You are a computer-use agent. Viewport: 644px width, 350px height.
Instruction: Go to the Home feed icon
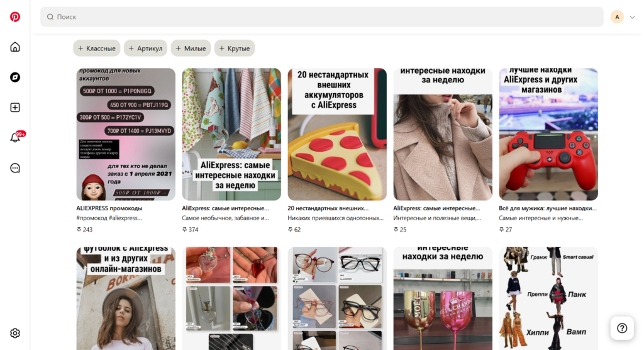pos(15,47)
